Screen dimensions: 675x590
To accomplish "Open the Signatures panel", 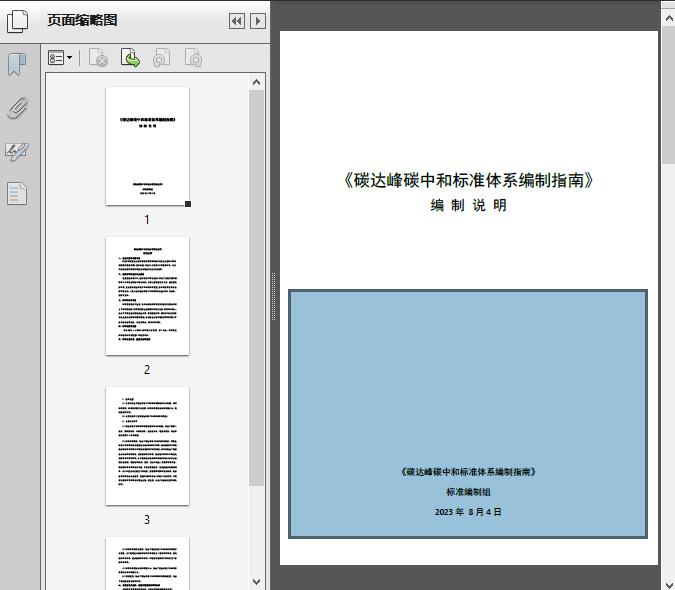I will (x=17, y=151).
